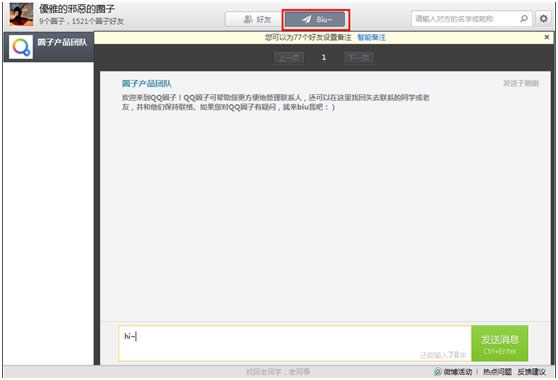This screenshot has width=558, height=380.
Task: Click the user profile avatar picture
Action: click(x=21, y=14)
